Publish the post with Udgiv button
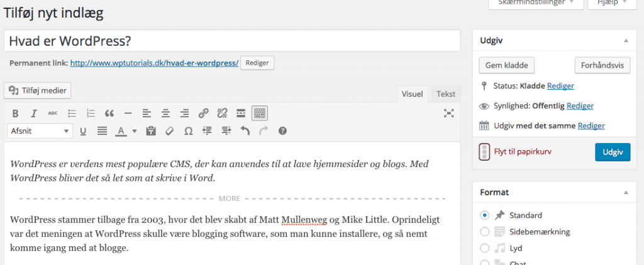The image size is (644, 265). [x=613, y=152]
